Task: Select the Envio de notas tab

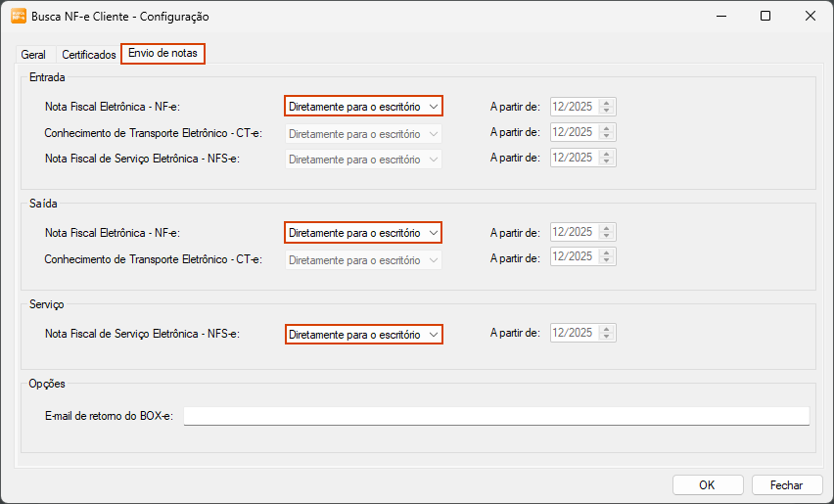Action: click(162, 54)
